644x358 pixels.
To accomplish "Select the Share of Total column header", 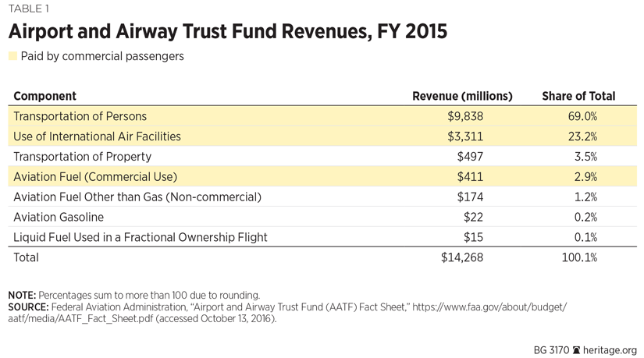I will [578, 96].
